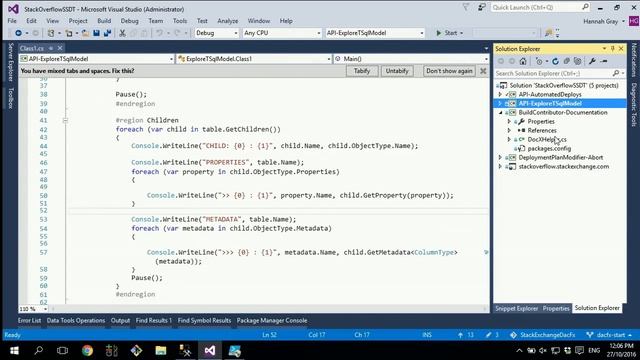Refresh the Solution Explorer
640x360 pixels.
tap(555, 61)
